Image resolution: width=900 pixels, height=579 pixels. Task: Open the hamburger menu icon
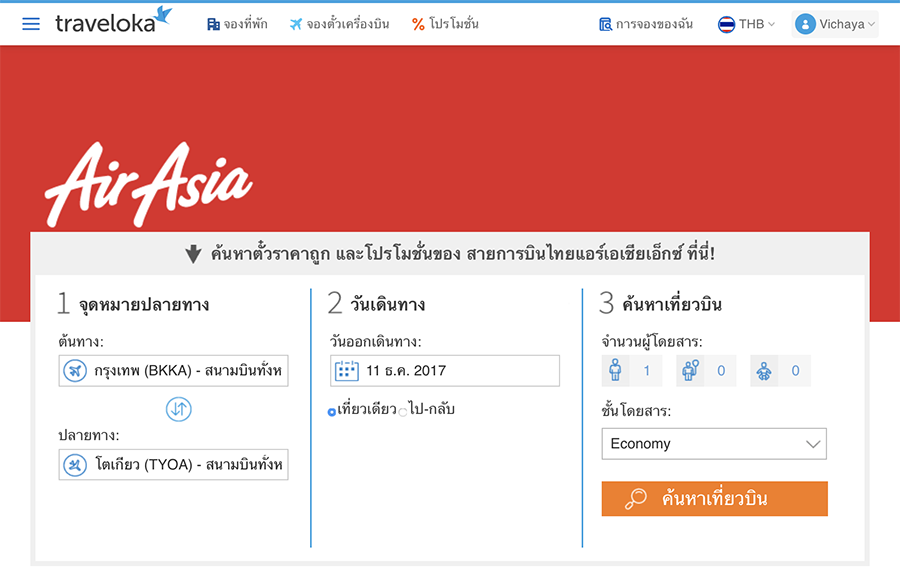tap(31, 24)
